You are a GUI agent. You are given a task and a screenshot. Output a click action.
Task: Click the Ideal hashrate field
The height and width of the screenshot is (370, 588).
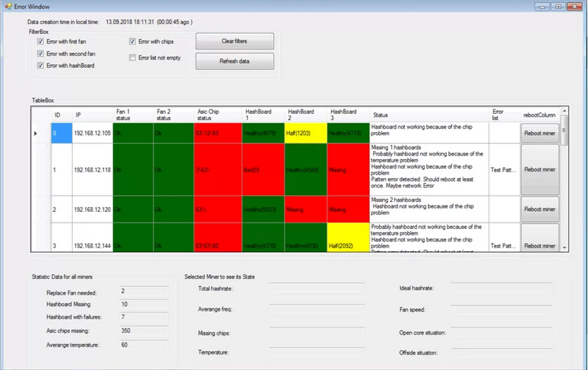point(501,288)
